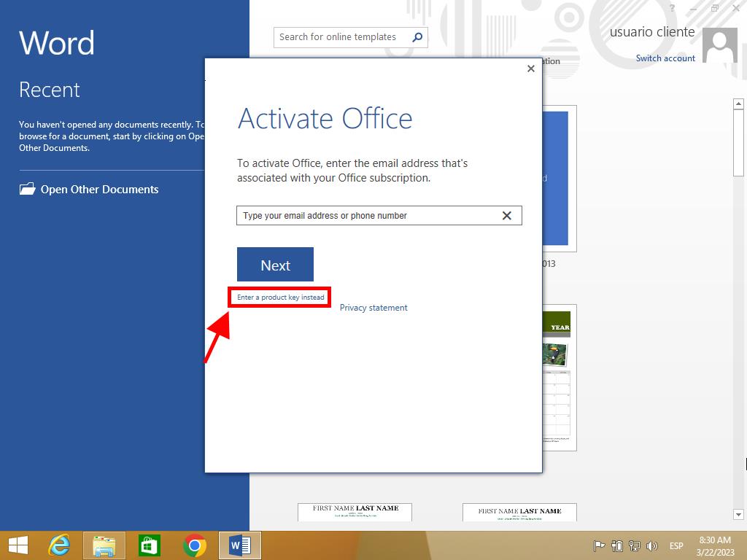The image size is (747, 560).
Task: Open the Privacy statement link
Action: click(373, 308)
